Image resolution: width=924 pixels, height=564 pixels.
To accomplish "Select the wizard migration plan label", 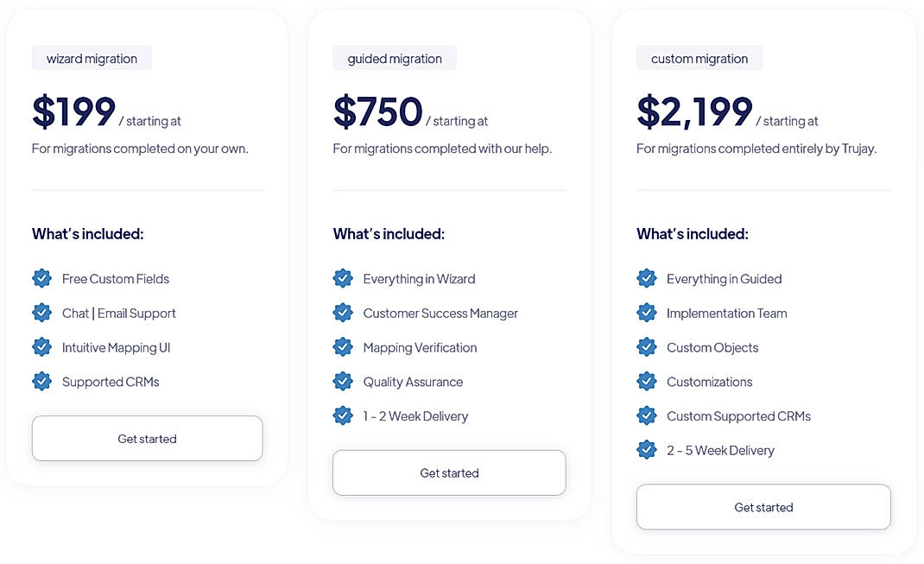I will [92, 58].
